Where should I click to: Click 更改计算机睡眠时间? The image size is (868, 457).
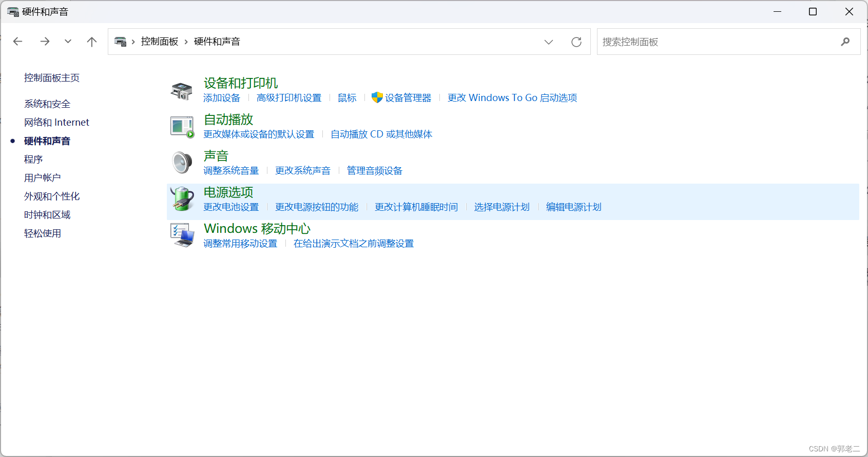point(416,207)
